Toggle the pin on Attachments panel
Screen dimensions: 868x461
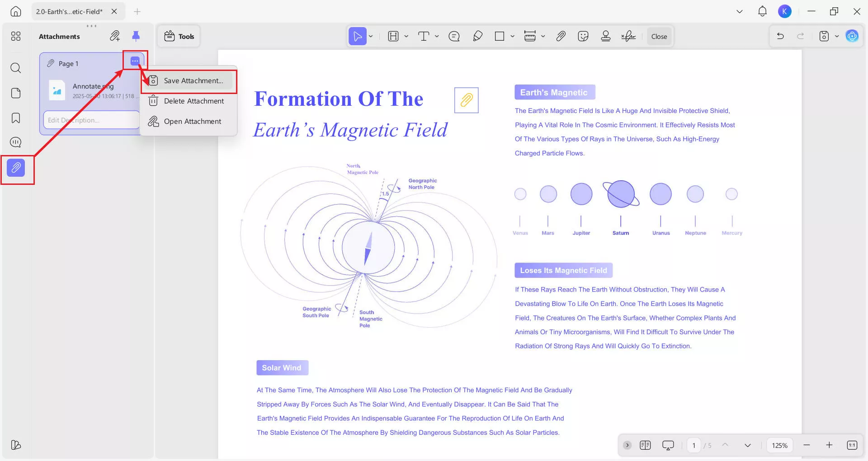coord(136,36)
